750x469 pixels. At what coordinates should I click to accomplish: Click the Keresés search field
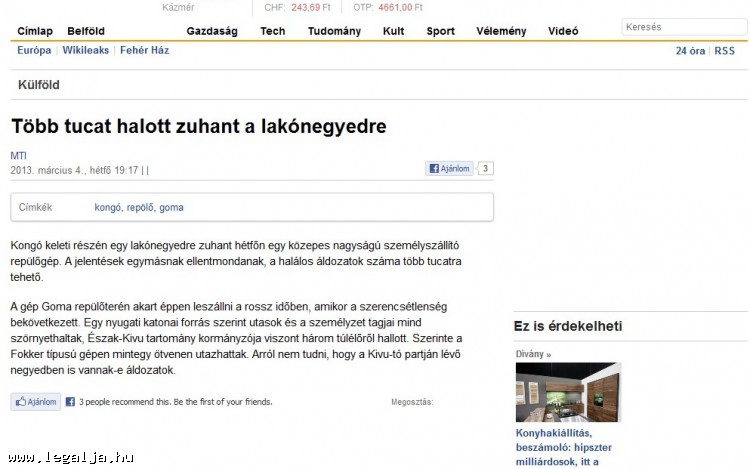(683, 27)
